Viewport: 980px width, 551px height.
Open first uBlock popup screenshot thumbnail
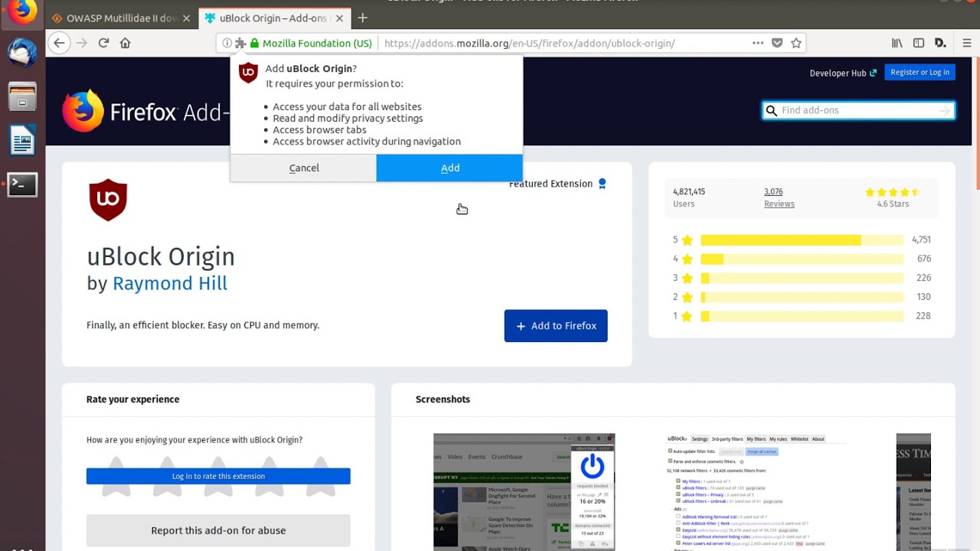tap(524, 492)
